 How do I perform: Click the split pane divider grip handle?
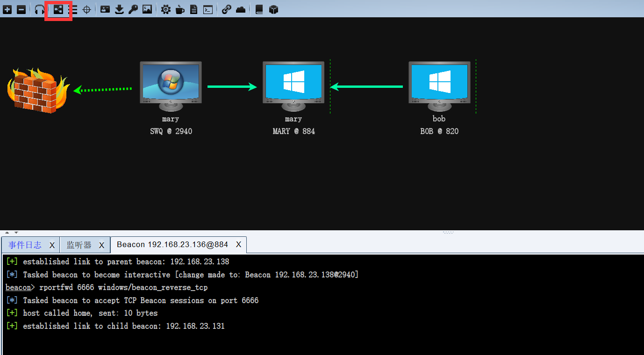448,232
